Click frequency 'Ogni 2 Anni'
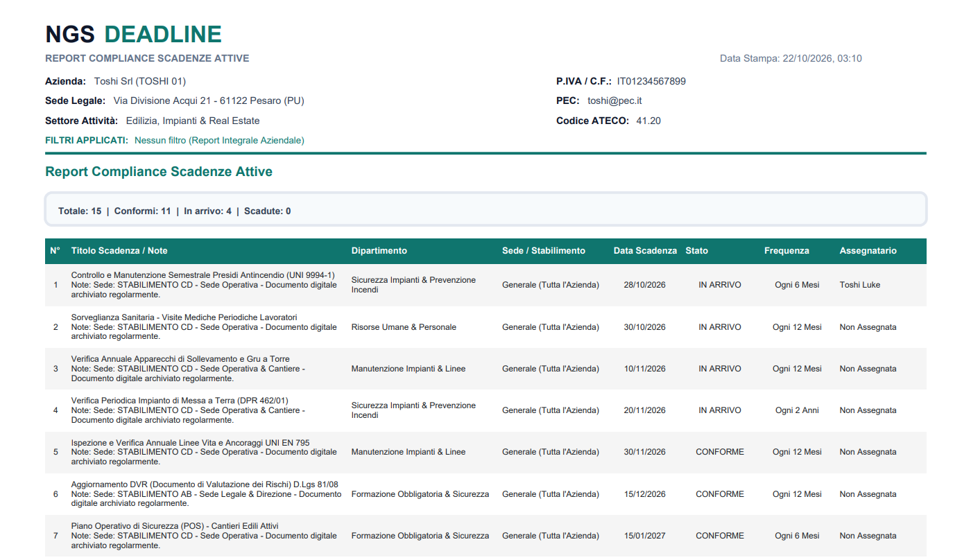971x560 pixels. point(797,410)
